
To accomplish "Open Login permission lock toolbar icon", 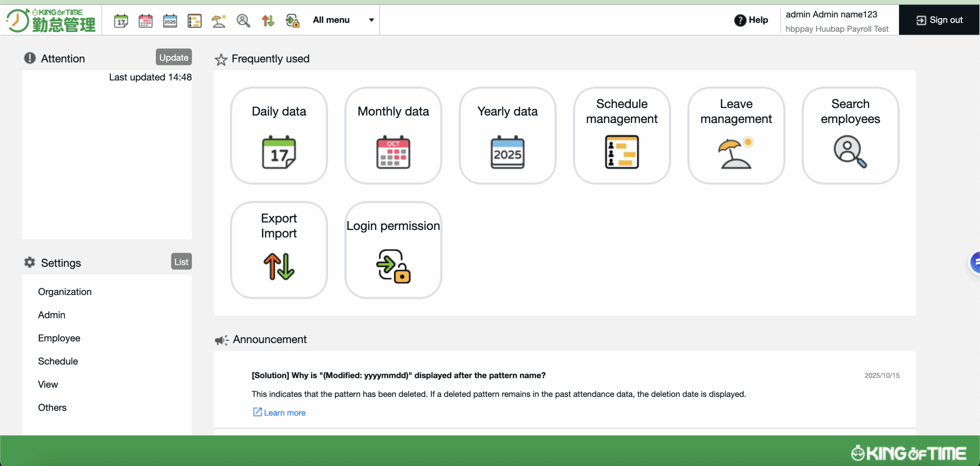I will (292, 20).
